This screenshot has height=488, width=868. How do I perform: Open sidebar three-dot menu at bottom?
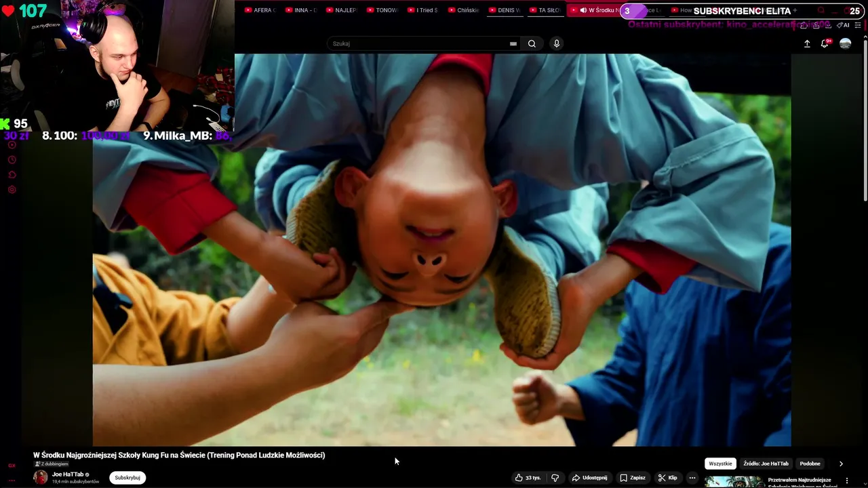pos(12,481)
